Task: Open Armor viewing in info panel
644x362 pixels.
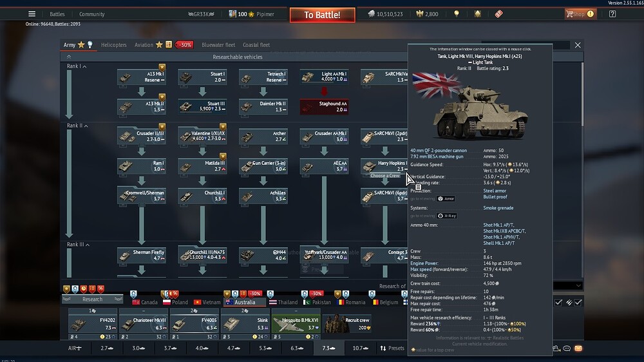Action: click(x=446, y=199)
